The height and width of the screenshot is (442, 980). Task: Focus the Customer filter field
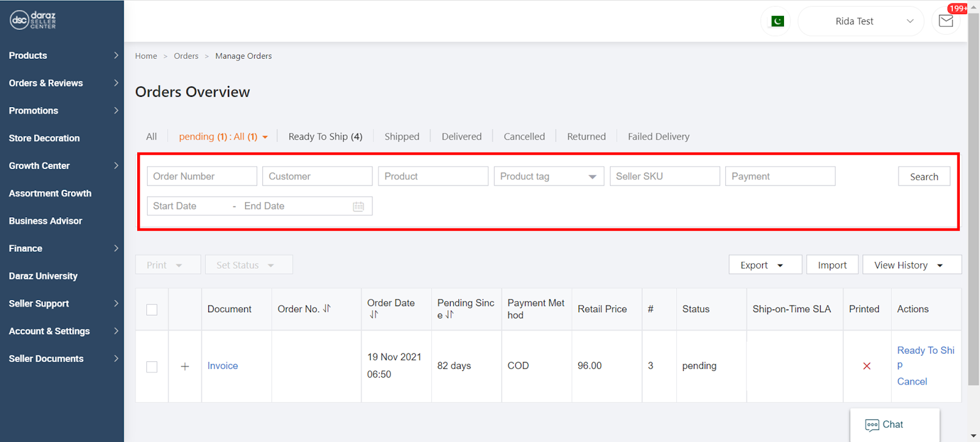[317, 176]
